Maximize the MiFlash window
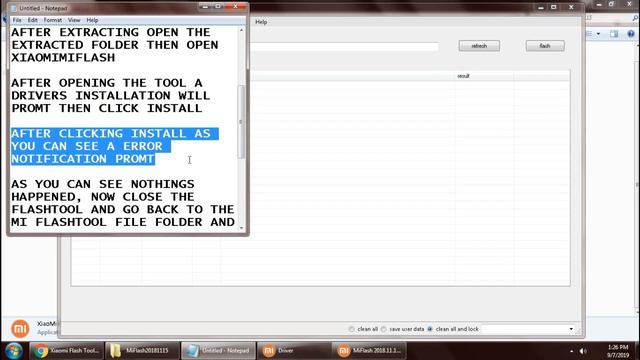The width and height of the screenshot is (640, 360). coord(553,7)
